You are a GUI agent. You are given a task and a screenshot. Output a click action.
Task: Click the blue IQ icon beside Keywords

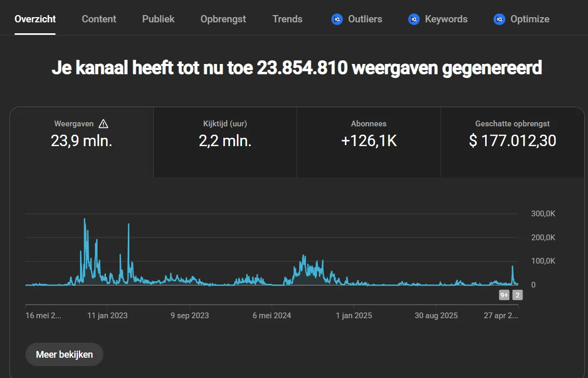click(x=413, y=19)
